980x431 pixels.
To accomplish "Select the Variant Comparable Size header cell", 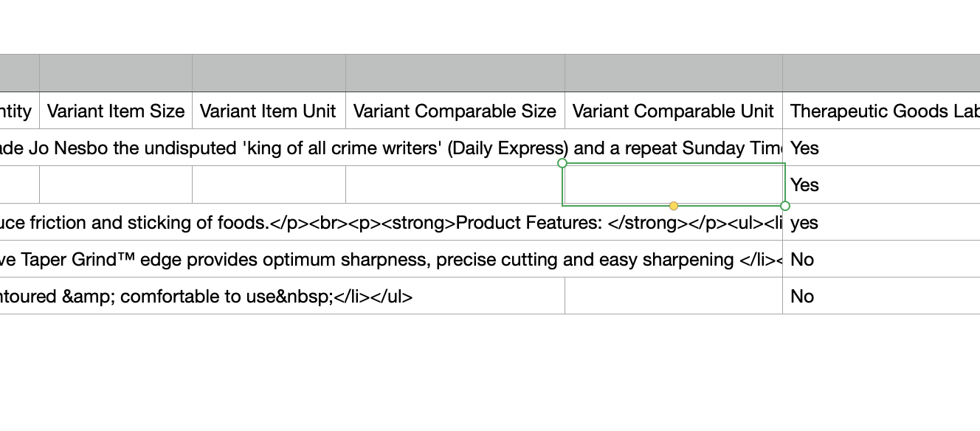I will pos(455,111).
